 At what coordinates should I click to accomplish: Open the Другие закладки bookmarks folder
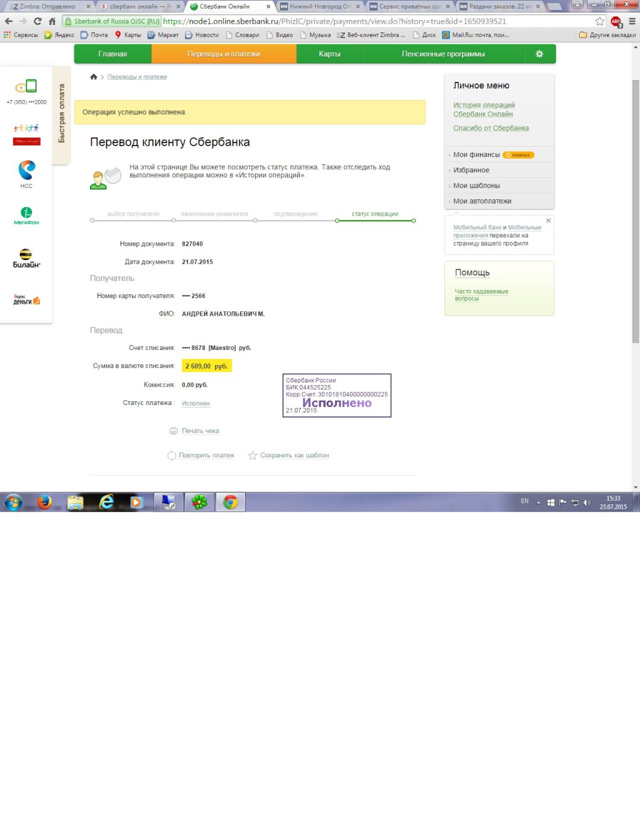pos(607,35)
